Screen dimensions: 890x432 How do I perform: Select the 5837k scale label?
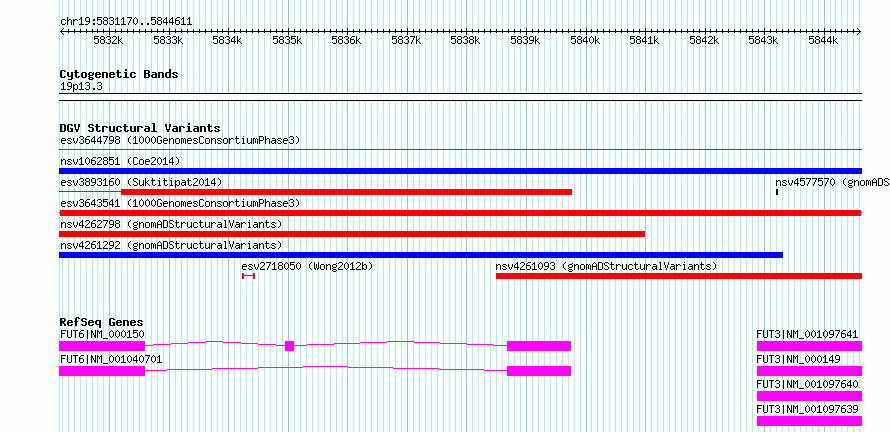click(406, 41)
